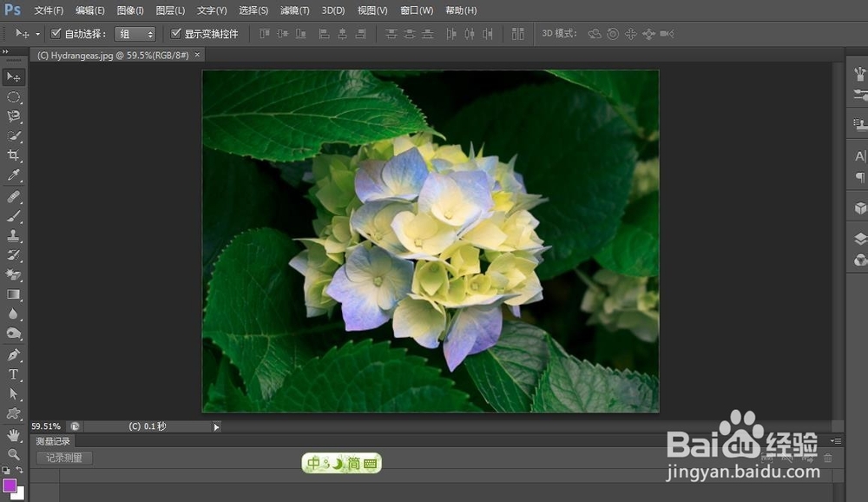This screenshot has width=868, height=502.
Task: Open the 文件(F) menu
Action: (49, 10)
